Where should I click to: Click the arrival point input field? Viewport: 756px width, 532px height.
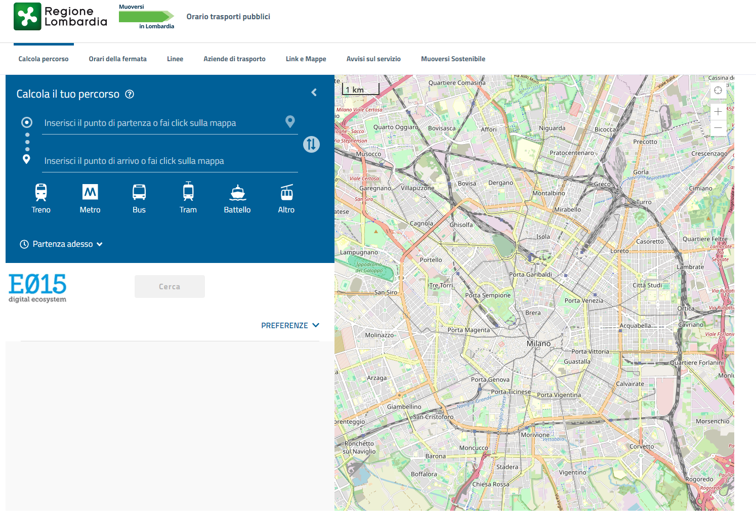[170, 161]
